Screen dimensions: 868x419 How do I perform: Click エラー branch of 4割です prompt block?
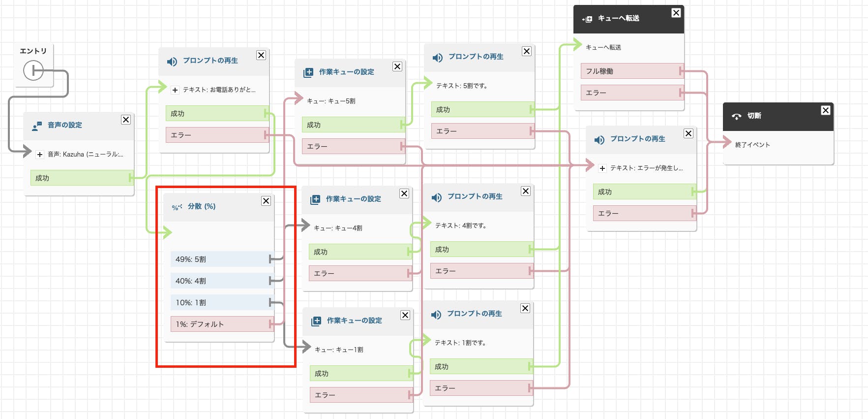click(482, 271)
